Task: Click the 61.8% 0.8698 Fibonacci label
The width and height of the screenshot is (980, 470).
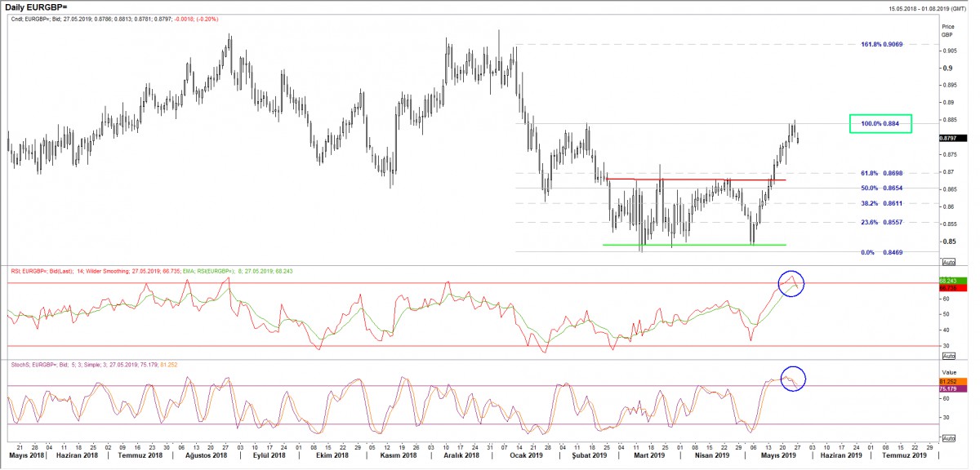Action: coord(882,174)
